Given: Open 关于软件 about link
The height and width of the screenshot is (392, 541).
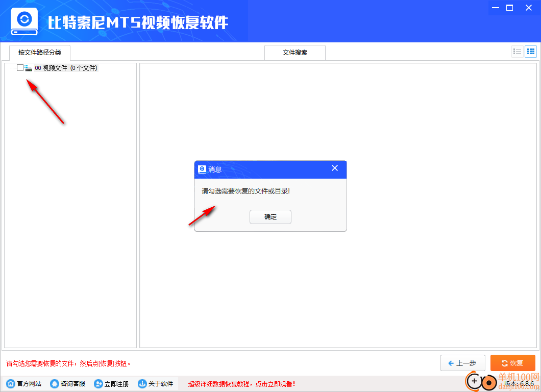Looking at the screenshot, I should coord(156,384).
